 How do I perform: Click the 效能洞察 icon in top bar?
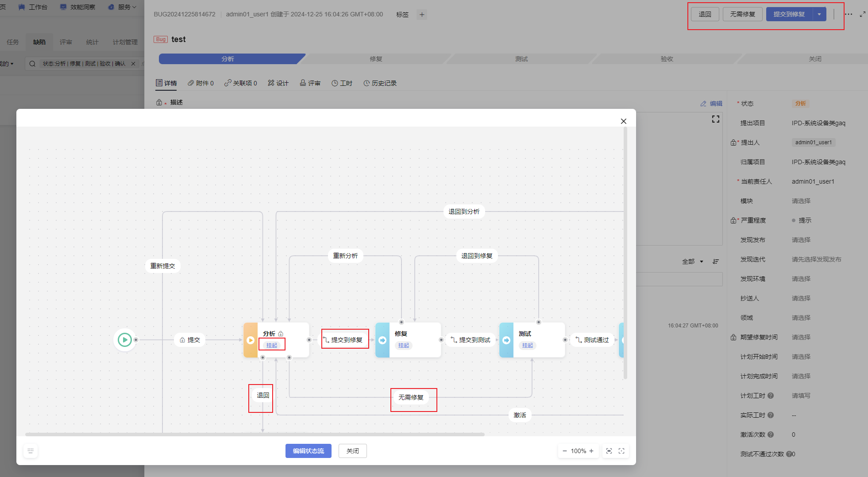coord(63,7)
